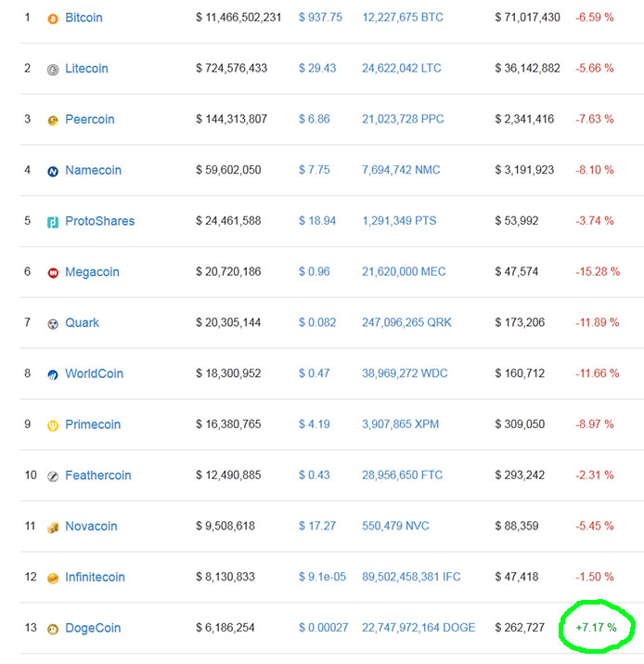This screenshot has width=644, height=664.
Task: Click Litecoin price $ 29.43
Action: pyautogui.click(x=317, y=68)
